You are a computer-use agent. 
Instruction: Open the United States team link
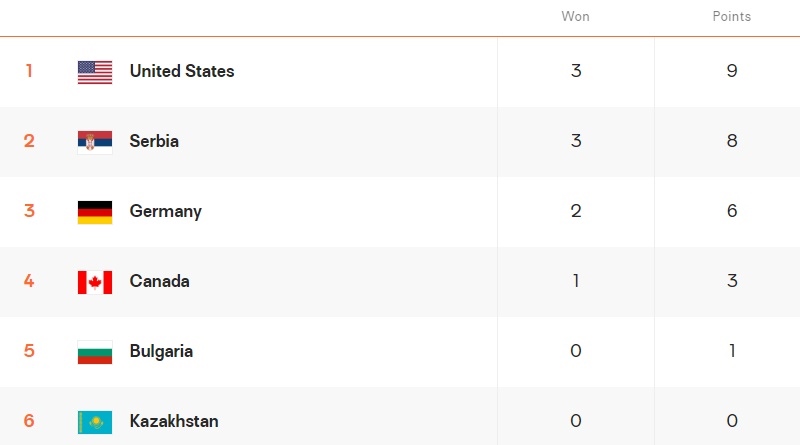click(182, 72)
